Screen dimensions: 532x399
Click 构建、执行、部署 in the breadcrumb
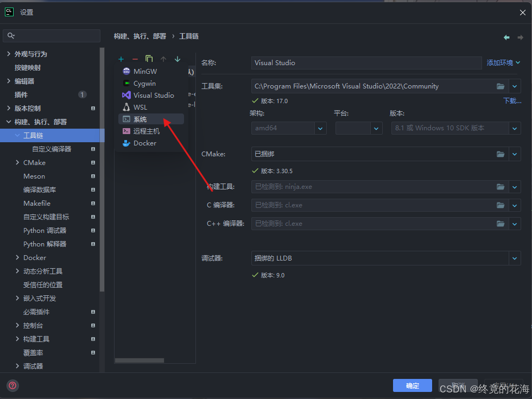pyautogui.click(x=140, y=36)
